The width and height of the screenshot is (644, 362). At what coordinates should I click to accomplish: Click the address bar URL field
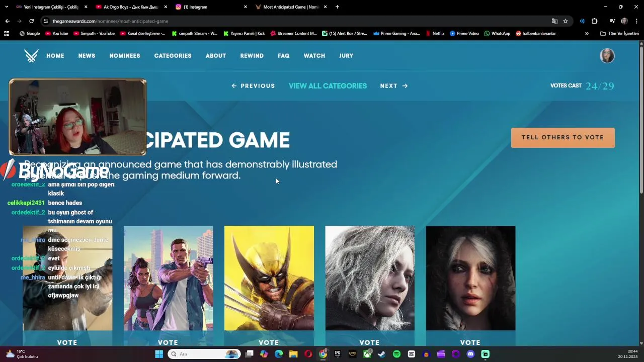pos(297,21)
